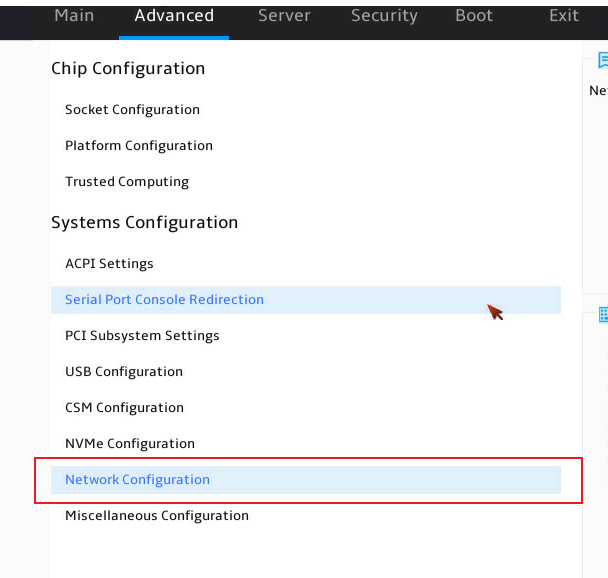
Task: Select Trusted Computing entry
Action: (127, 182)
